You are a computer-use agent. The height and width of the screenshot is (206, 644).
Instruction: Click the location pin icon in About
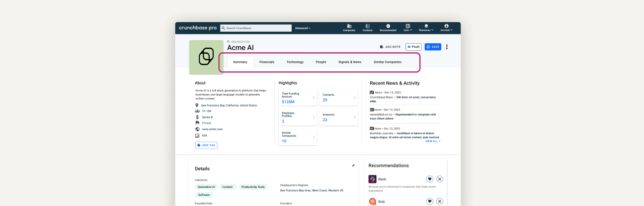197,106
